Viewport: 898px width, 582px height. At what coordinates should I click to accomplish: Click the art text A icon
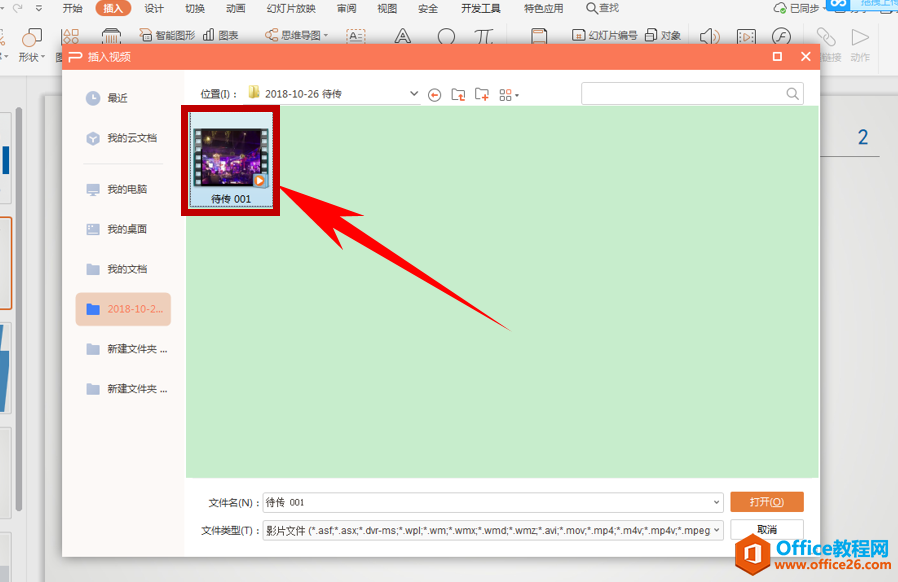point(403,37)
